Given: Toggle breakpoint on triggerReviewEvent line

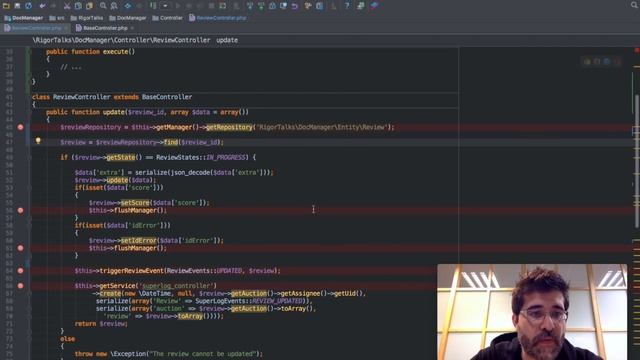Looking at the screenshot, I should click(x=20, y=271).
